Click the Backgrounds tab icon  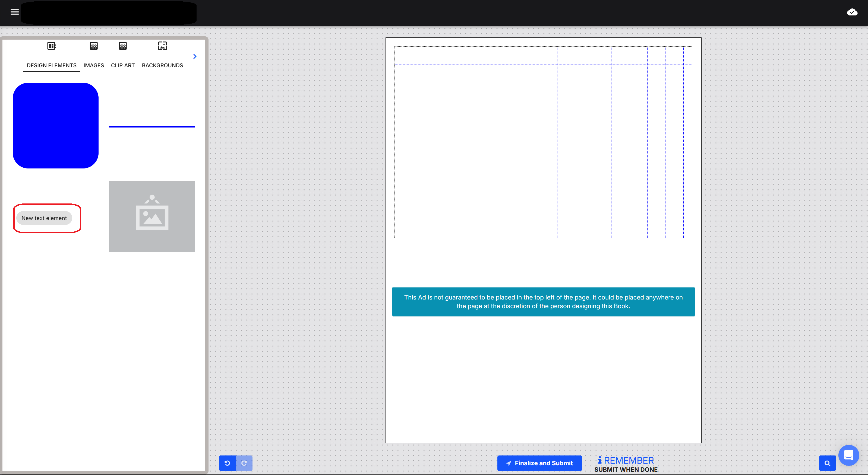coord(162,46)
